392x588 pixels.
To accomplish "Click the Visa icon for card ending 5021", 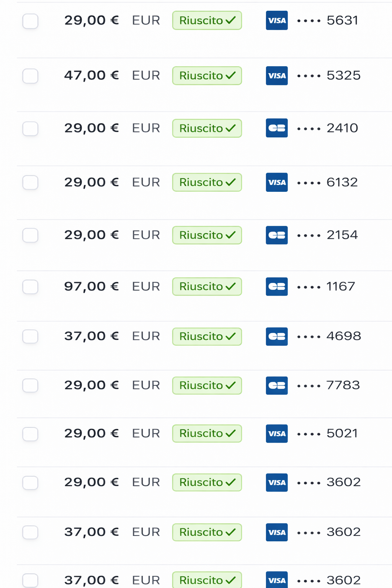I will coord(276,434).
